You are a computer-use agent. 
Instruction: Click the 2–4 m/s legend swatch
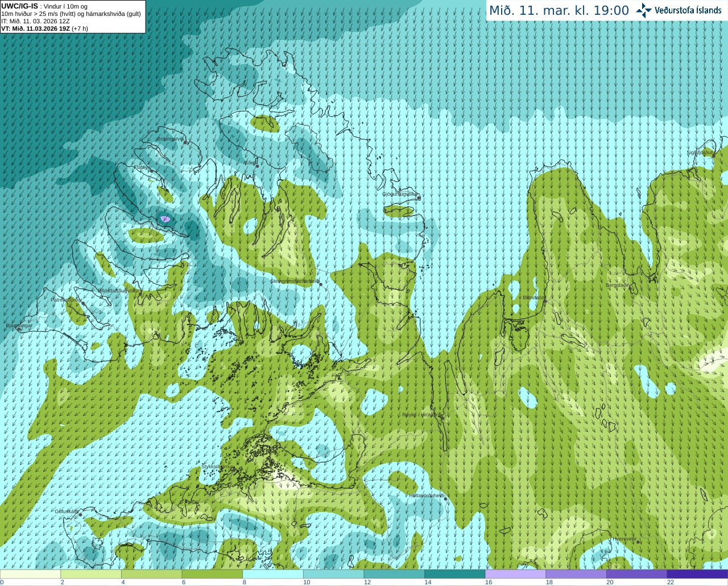(x=91, y=574)
